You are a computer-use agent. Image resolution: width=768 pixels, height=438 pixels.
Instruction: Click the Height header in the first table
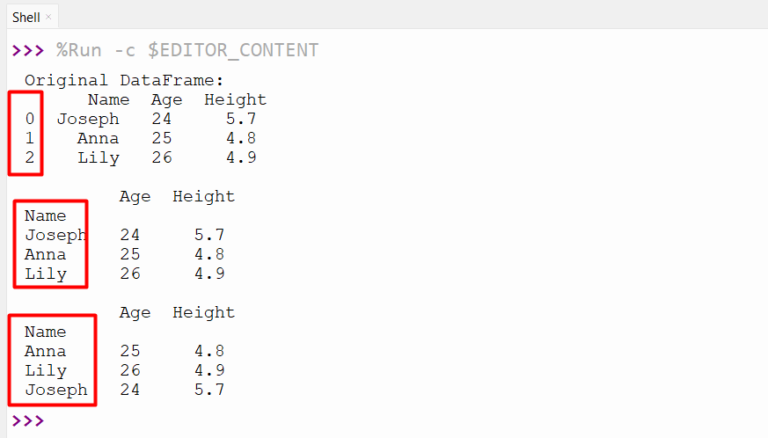click(x=235, y=100)
